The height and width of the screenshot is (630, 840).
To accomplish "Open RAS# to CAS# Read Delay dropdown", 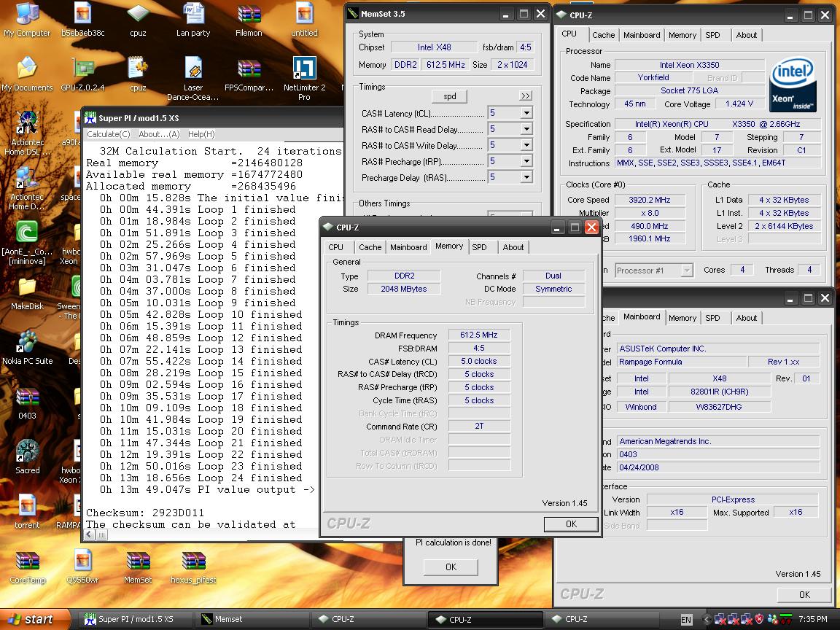I will click(x=526, y=129).
